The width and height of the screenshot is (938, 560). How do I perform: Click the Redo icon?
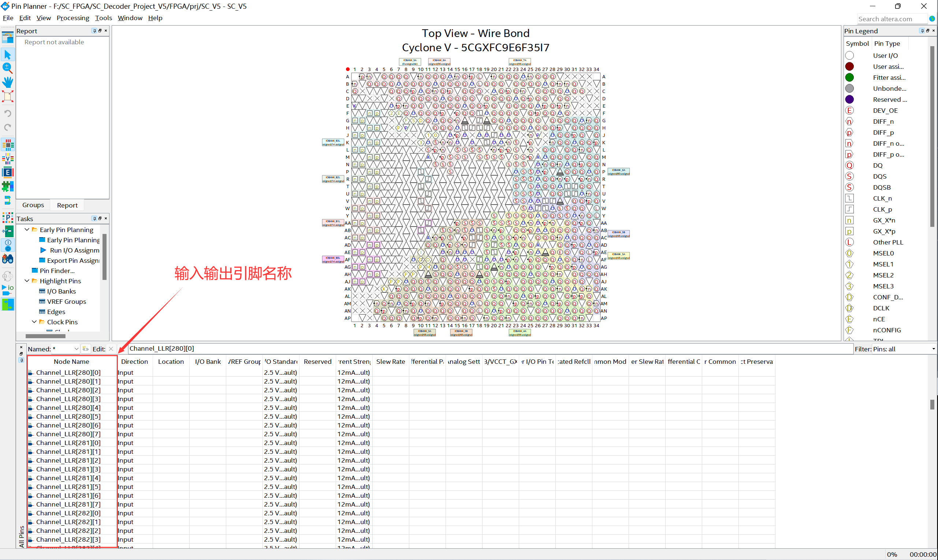[8, 127]
